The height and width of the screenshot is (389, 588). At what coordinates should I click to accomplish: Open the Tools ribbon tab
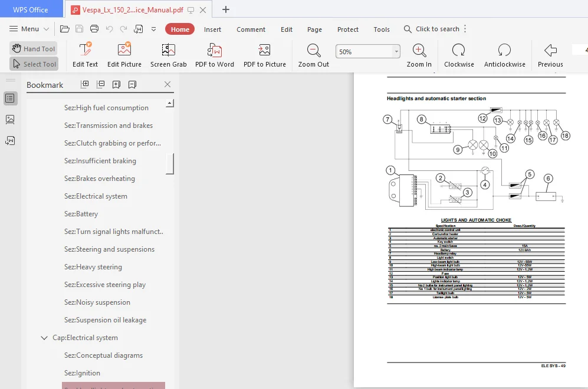382,29
